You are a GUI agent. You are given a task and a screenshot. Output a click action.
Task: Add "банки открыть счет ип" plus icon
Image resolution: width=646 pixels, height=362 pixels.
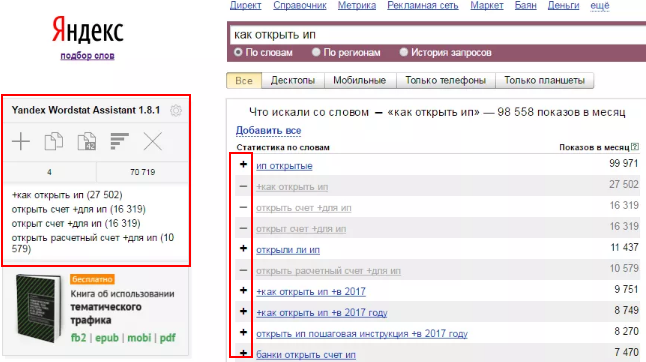click(x=243, y=353)
